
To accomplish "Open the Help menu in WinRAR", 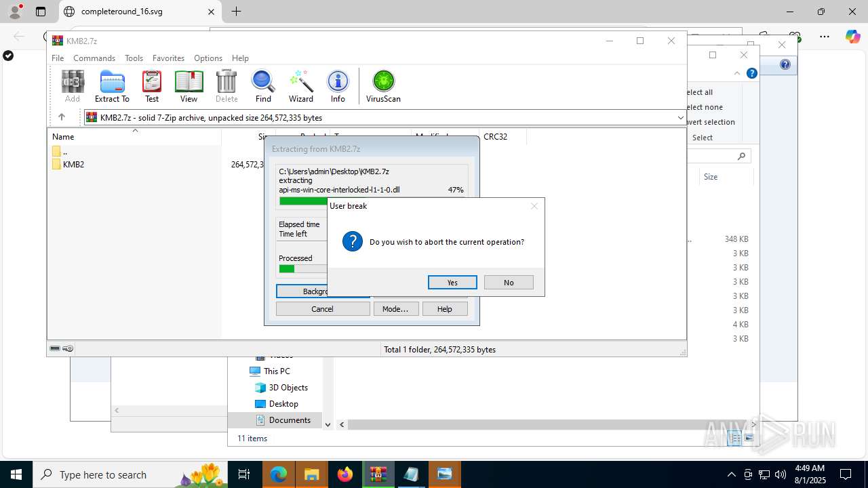I will point(240,58).
